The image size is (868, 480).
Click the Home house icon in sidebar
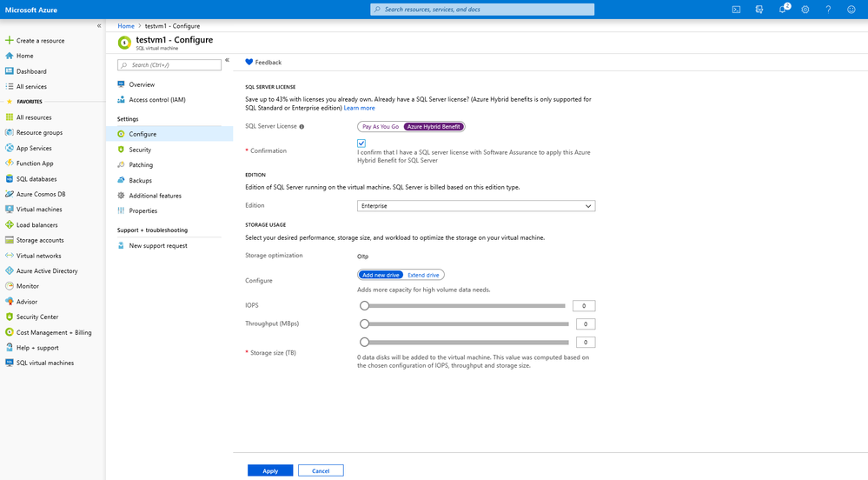[9, 56]
